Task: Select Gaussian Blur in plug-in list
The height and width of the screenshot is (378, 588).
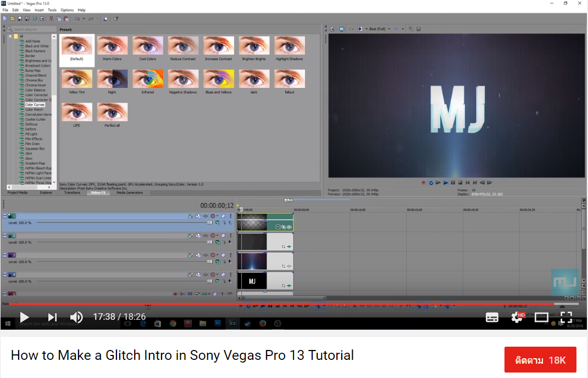Action: tap(35, 148)
